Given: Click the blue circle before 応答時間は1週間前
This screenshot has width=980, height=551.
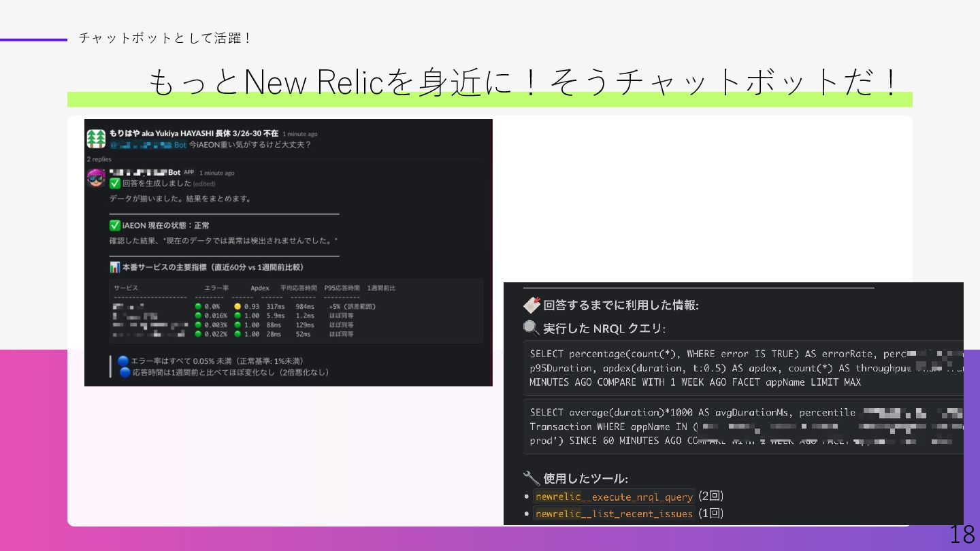Looking at the screenshot, I should tap(125, 372).
